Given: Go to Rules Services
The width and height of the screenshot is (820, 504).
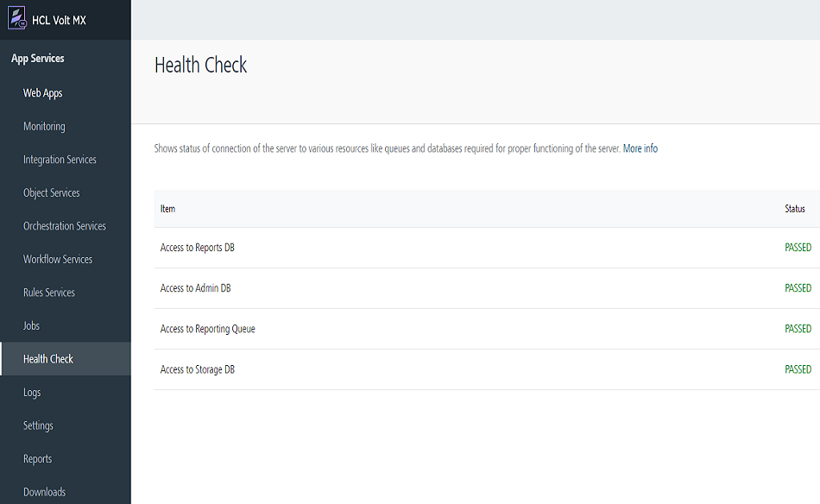Looking at the screenshot, I should (x=49, y=293).
